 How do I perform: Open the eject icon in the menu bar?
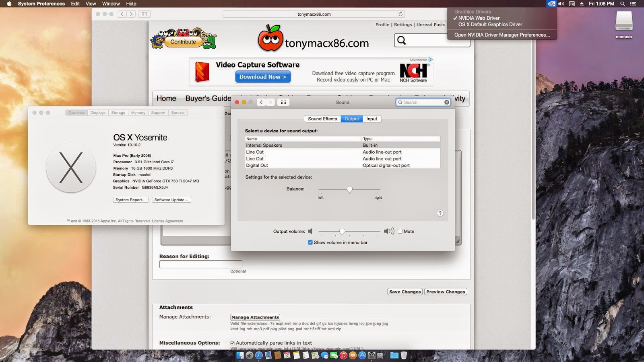click(x=582, y=4)
